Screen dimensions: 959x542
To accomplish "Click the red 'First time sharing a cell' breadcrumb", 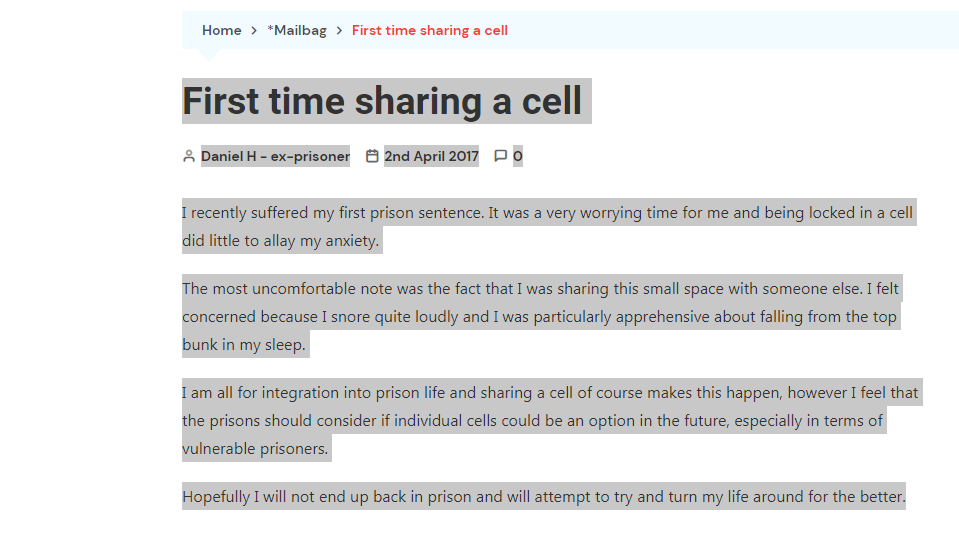I will [x=429, y=31].
